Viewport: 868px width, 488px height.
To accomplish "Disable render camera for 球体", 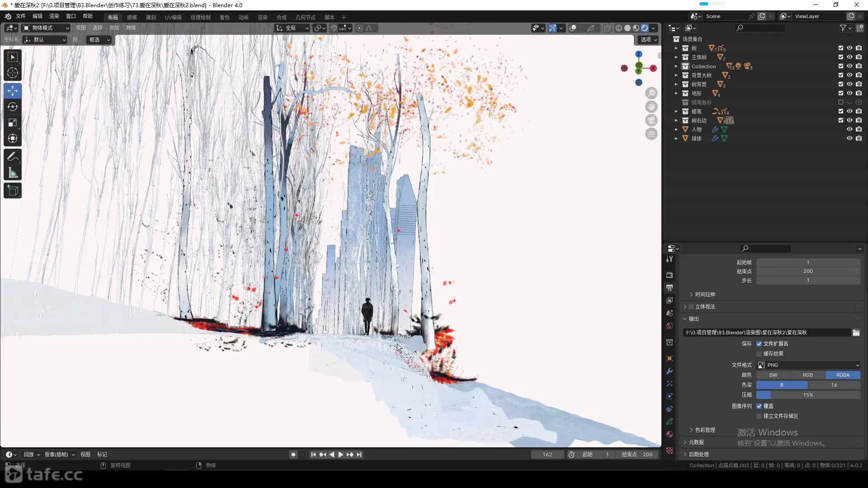I will pos(859,138).
